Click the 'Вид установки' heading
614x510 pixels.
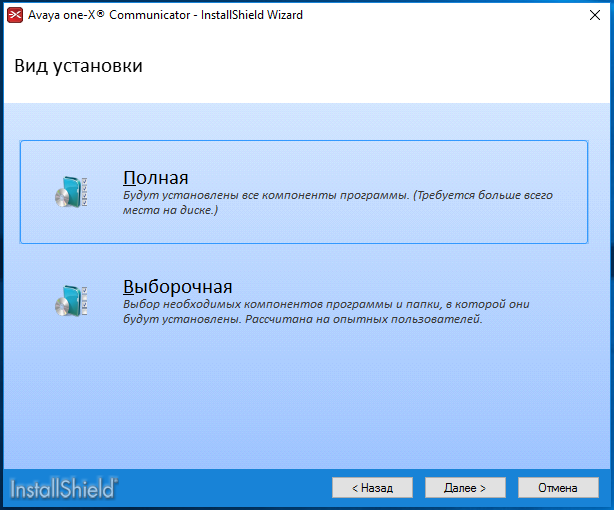pos(78,66)
